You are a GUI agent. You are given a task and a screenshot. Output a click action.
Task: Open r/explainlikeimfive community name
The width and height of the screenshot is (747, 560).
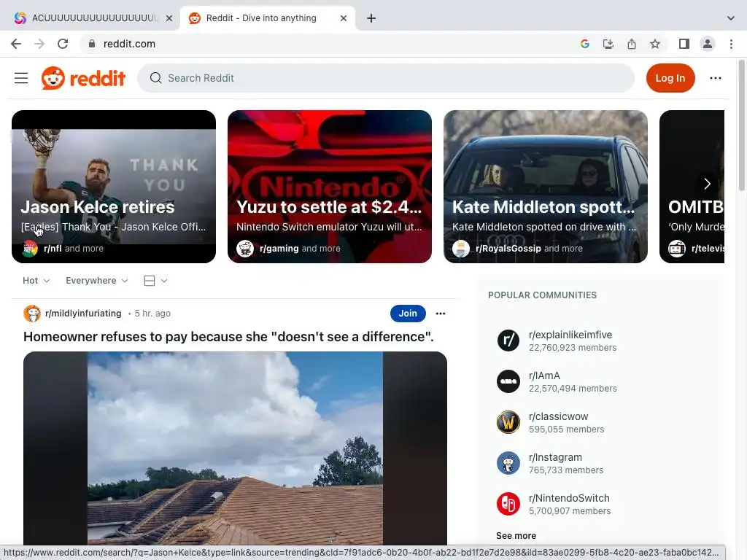pyautogui.click(x=570, y=335)
